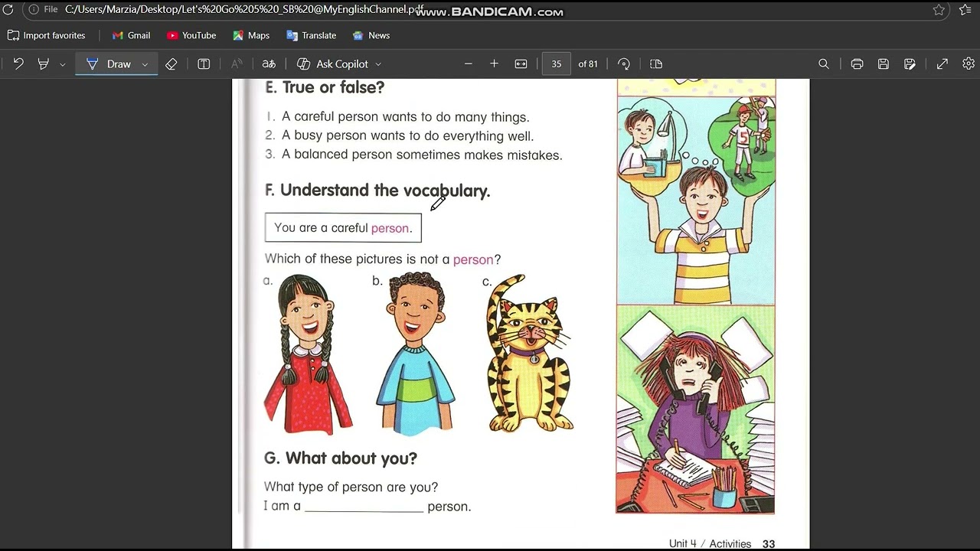Click the address bar file path
Screen dimensions: 980x551
point(245,10)
